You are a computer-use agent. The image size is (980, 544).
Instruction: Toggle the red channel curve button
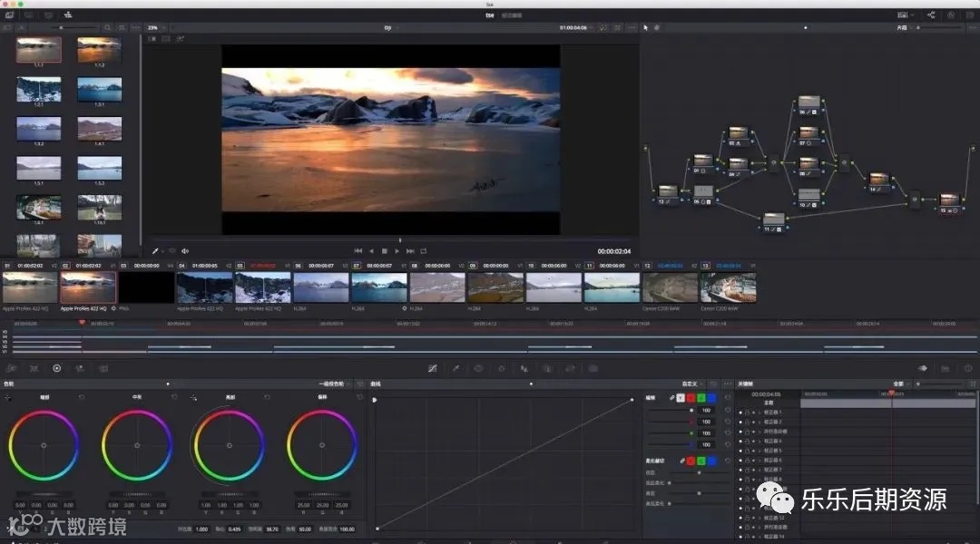tap(691, 397)
